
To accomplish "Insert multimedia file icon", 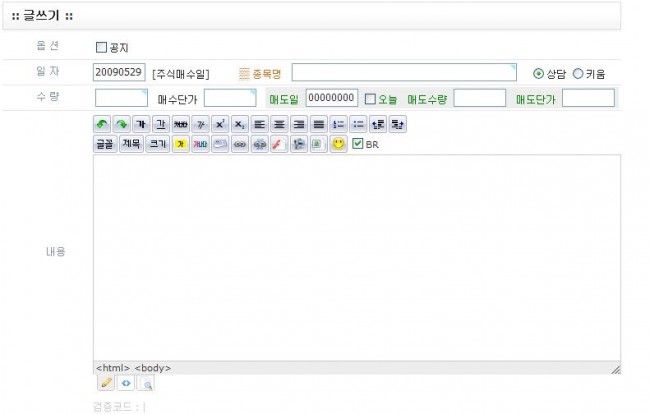I will coord(299,144).
